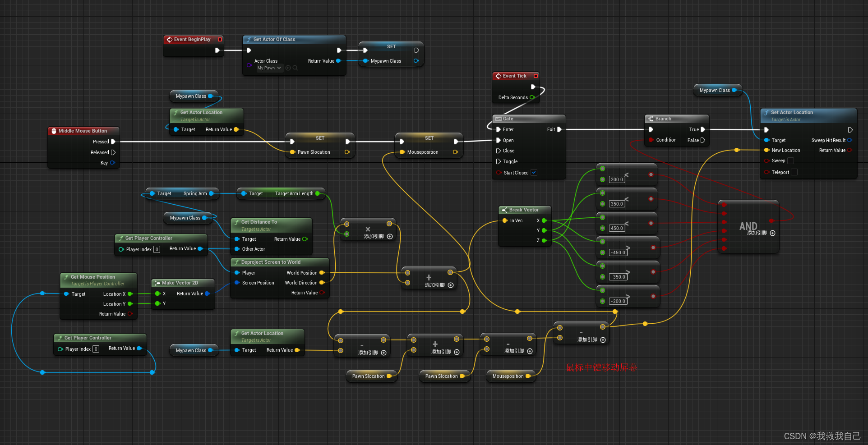Click the Gate Toggle exec pin
Image resolution: width=868 pixels, height=445 pixels.
[x=499, y=161]
